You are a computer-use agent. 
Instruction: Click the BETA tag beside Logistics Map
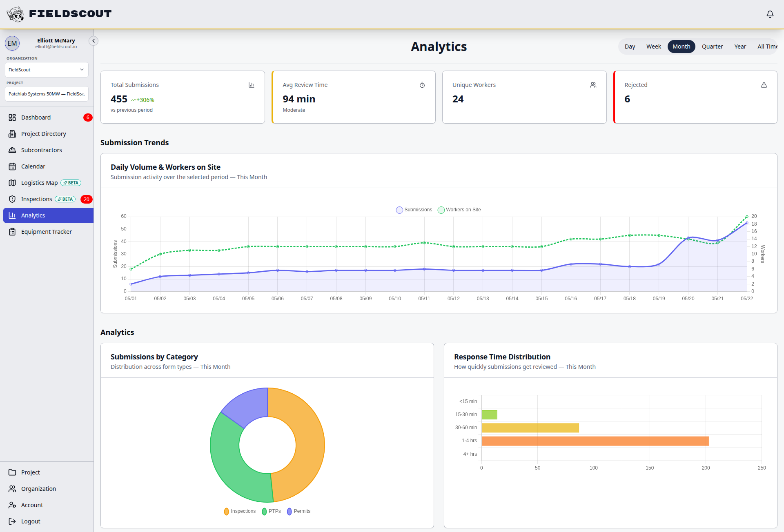coord(71,183)
